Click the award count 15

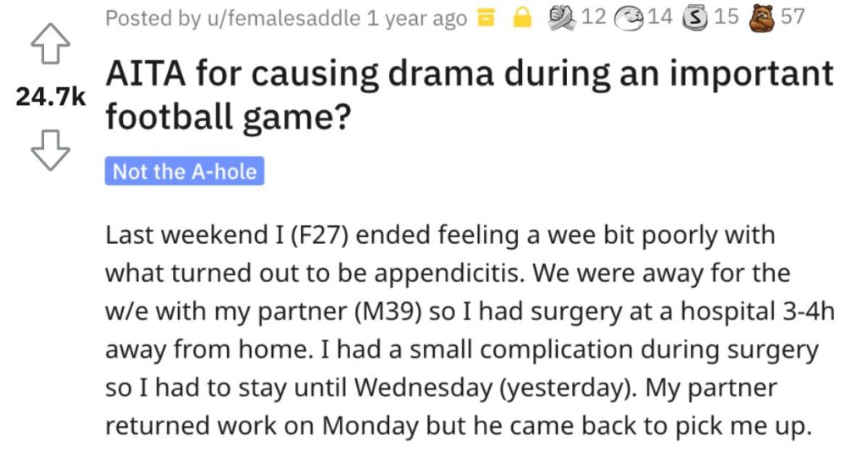[726, 17]
